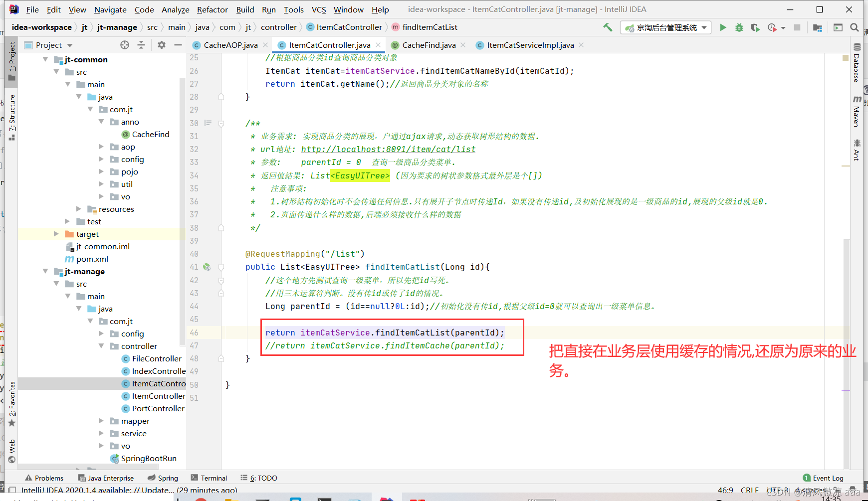The image size is (868, 501).
Task: Run the application with green play icon
Action: tap(723, 27)
